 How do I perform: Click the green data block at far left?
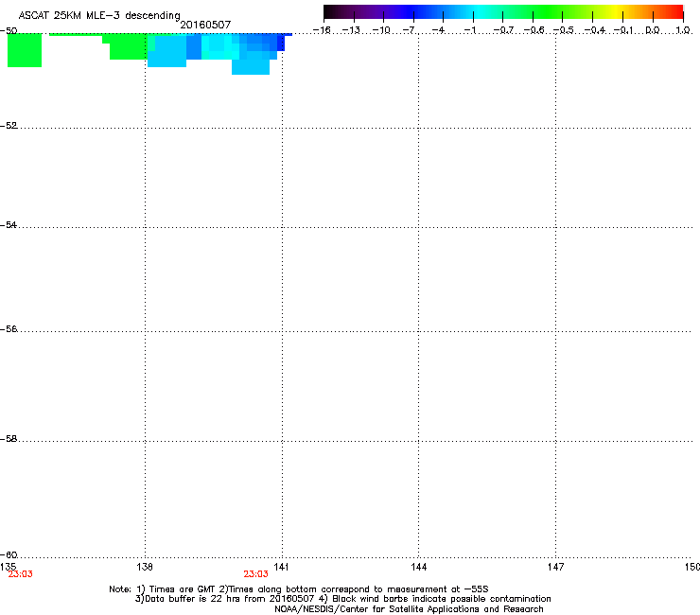[x=25, y=50]
